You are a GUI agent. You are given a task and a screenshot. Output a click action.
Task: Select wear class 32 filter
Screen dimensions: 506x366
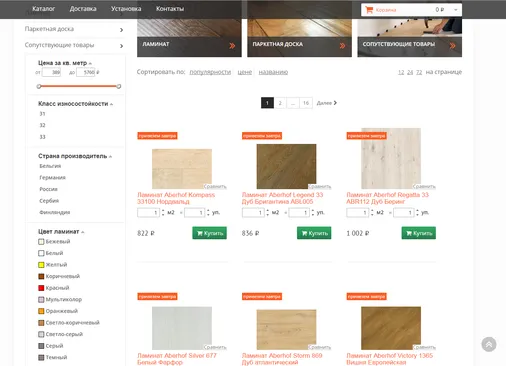[42, 125]
